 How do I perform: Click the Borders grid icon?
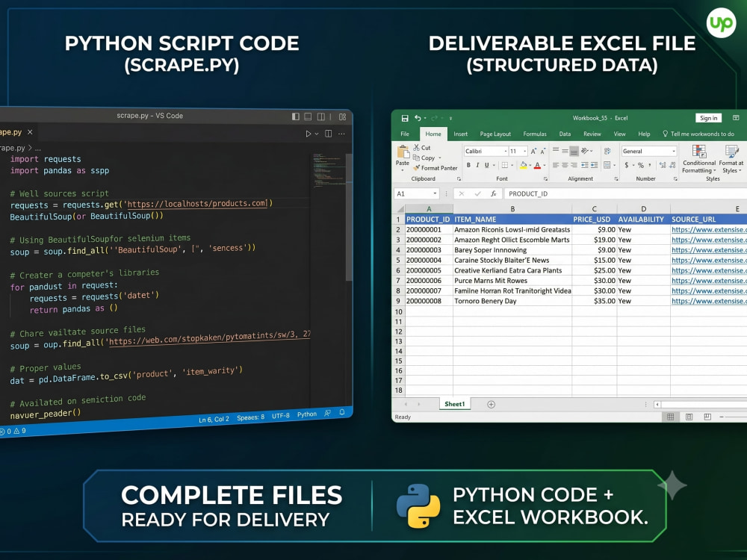504,165
